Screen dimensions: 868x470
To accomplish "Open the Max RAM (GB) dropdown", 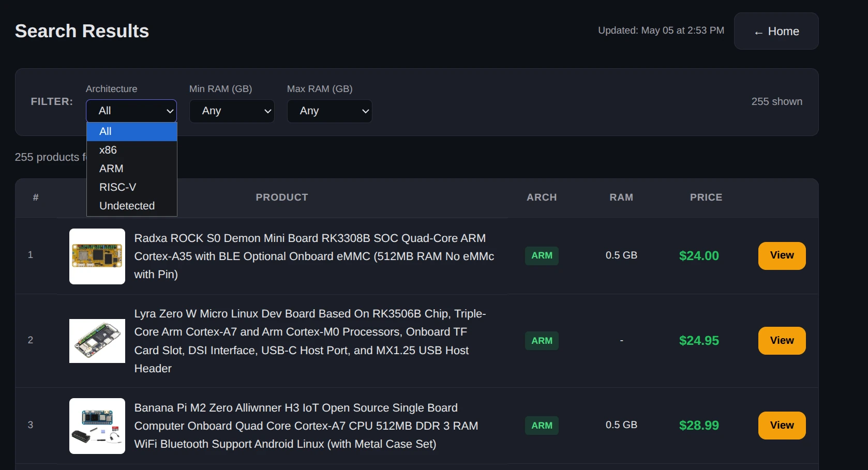I will [330, 111].
